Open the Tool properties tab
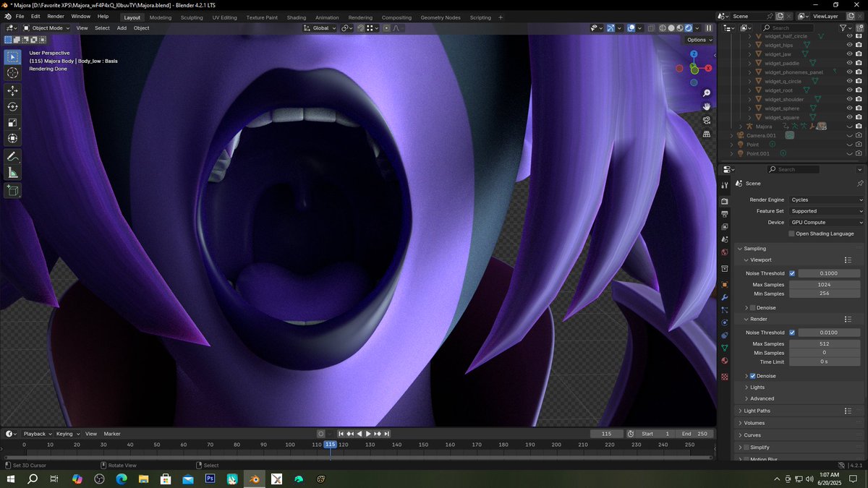868x488 pixels. (x=724, y=185)
